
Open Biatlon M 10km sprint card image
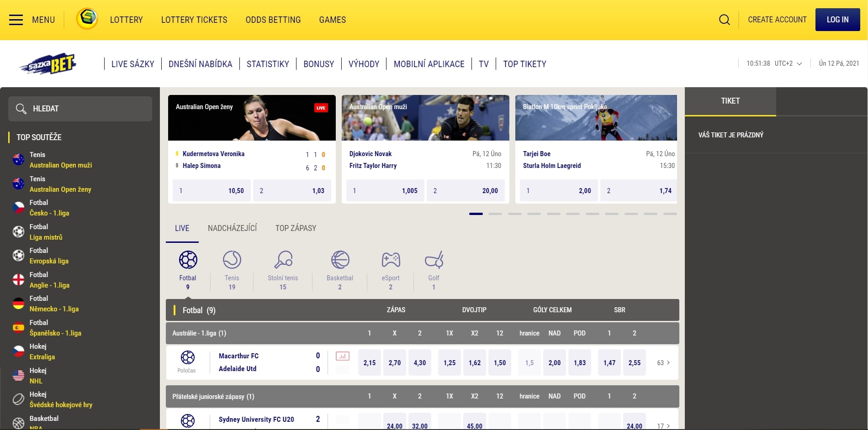(x=596, y=118)
